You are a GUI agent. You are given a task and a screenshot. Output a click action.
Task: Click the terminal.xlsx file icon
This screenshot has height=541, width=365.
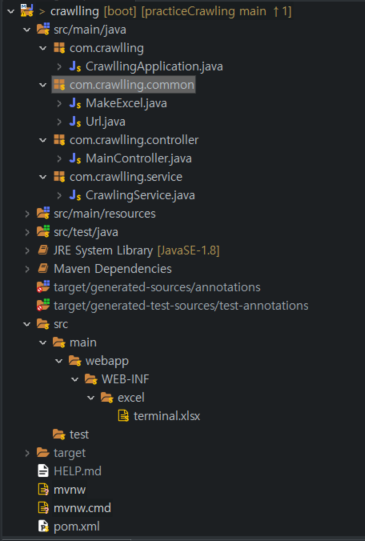point(123,416)
